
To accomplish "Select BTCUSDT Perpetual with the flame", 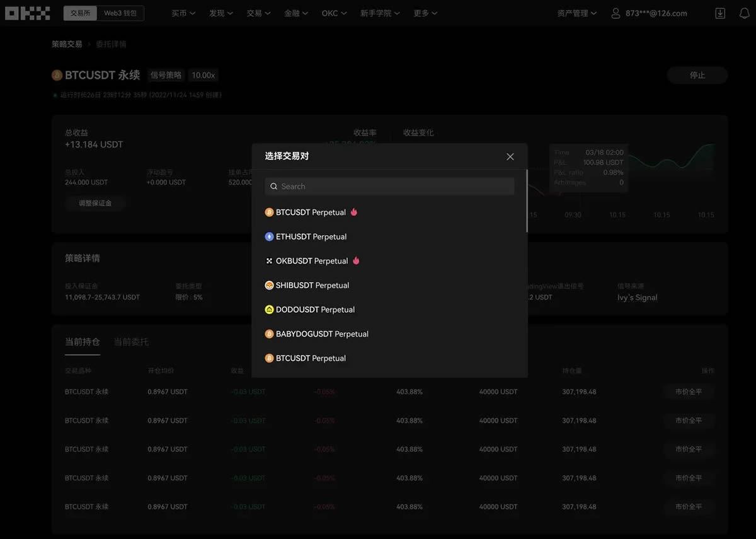I will click(x=311, y=212).
